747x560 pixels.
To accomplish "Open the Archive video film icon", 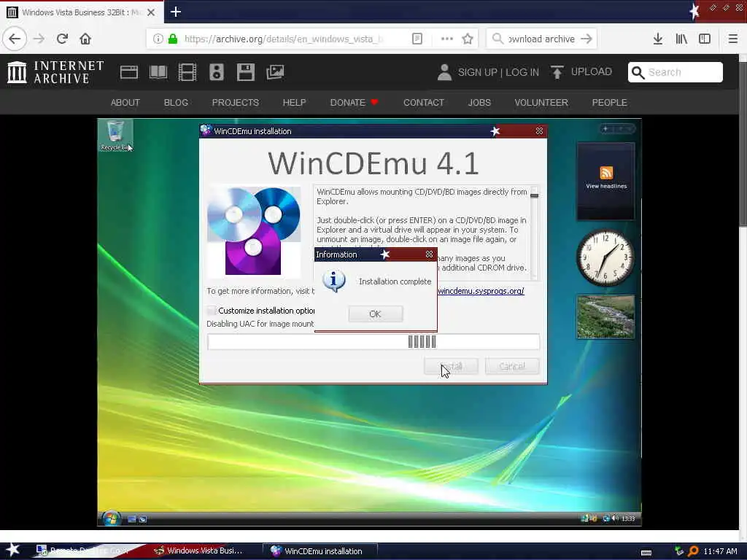I will (x=187, y=72).
